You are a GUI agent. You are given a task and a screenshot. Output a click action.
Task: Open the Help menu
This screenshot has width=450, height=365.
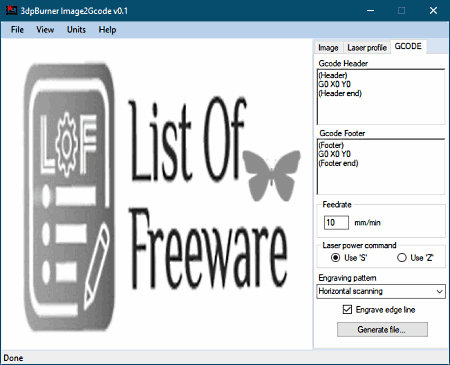click(107, 30)
